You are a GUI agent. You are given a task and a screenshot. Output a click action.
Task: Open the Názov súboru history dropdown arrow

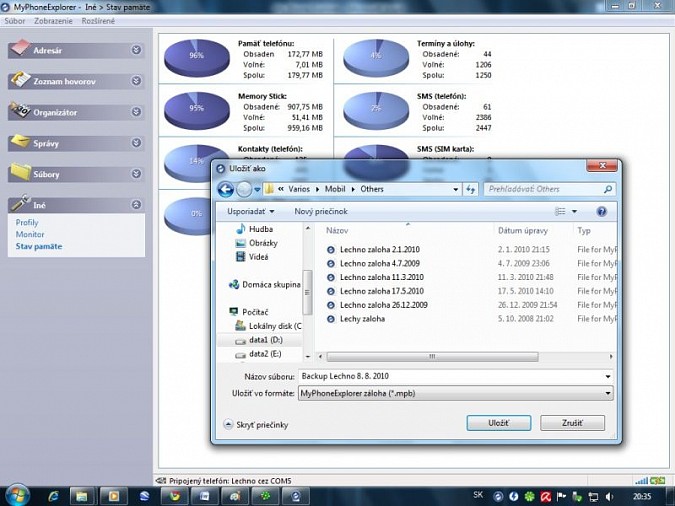(x=607, y=376)
